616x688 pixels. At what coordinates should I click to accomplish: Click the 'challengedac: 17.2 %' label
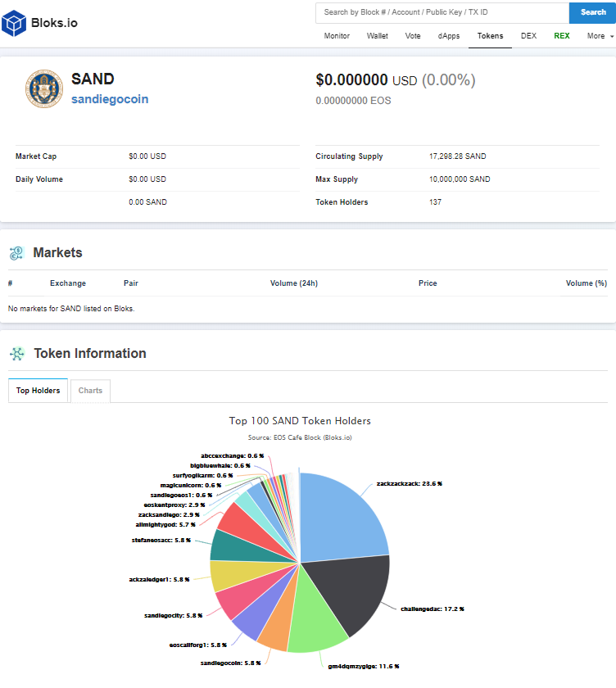(433, 609)
